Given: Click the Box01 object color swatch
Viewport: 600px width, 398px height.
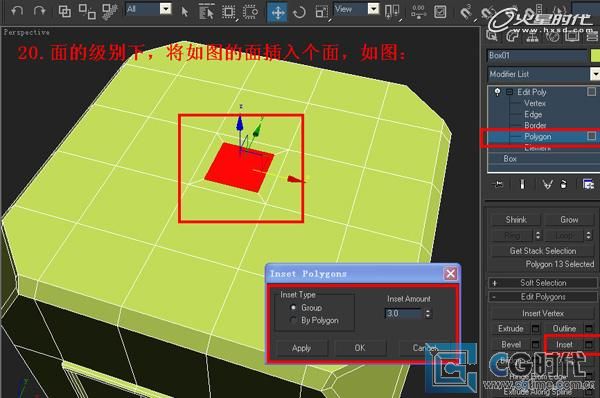Looking at the screenshot, I should [x=595, y=55].
